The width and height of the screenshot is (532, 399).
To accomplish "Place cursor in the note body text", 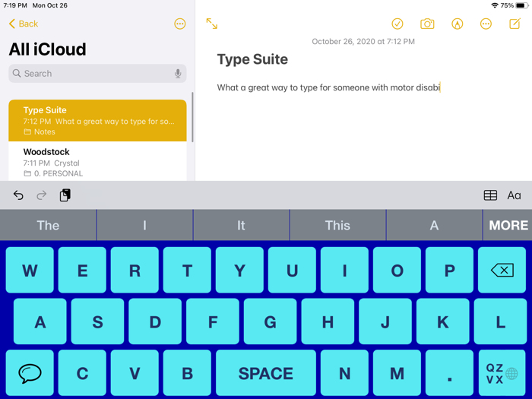I will 328,87.
